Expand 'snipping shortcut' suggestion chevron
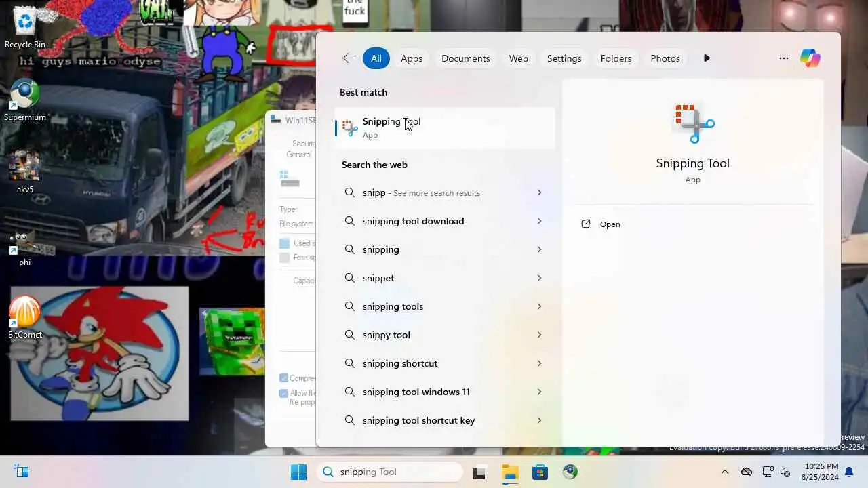The image size is (868, 488). tap(539, 363)
